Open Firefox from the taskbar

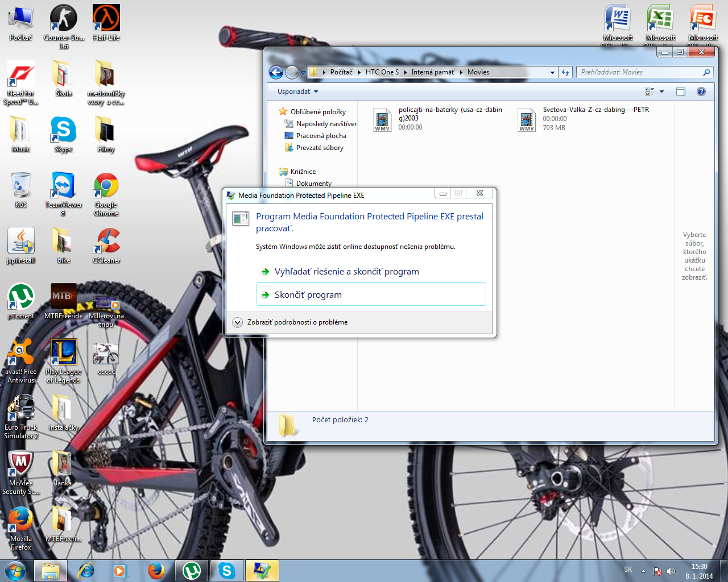click(156, 570)
